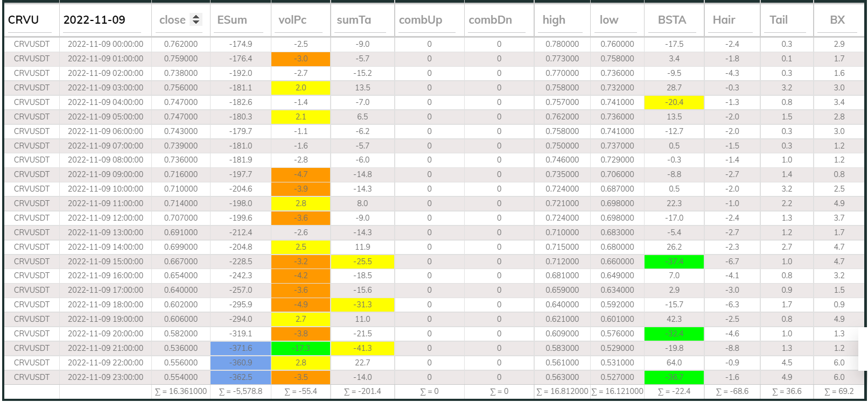Click the combDn column header
The width and height of the screenshot is (868, 402).
490,20
